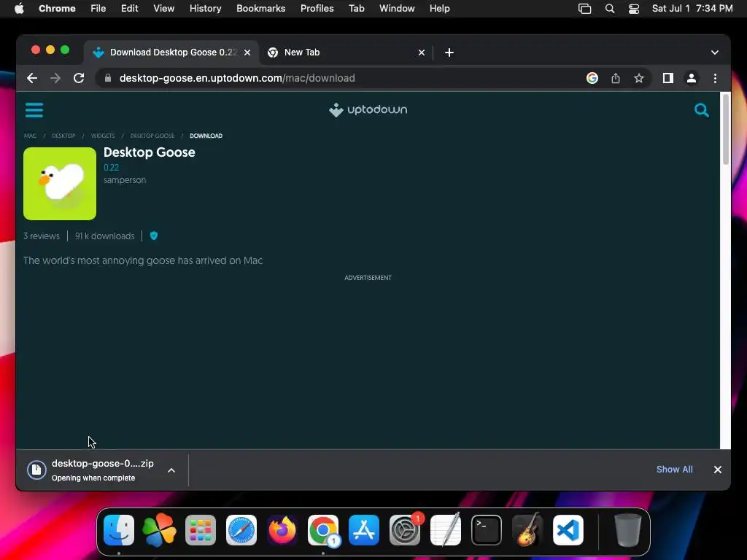This screenshot has height=560, width=747.
Task: Bookmark this page with star icon
Action: 639,78
